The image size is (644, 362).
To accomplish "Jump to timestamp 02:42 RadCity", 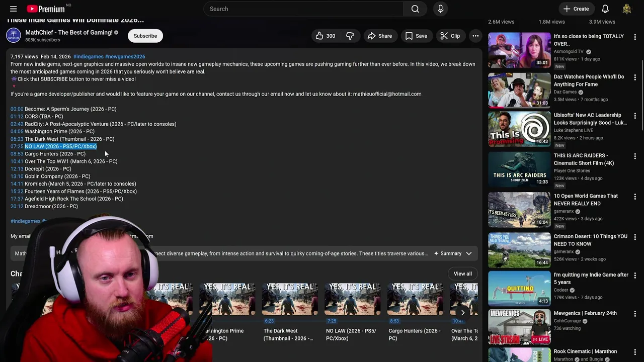I will pyautogui.click(x=17, y=124).
